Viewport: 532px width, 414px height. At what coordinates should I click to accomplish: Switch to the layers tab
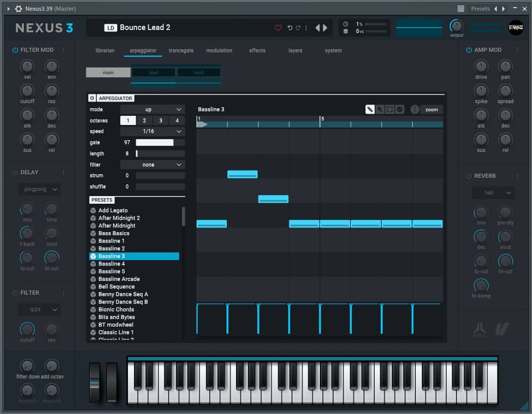295,51
